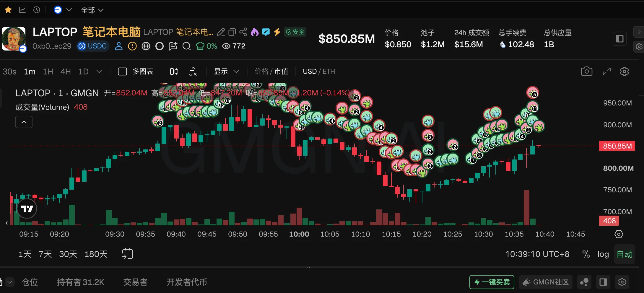Screen dimensions: 644x293
Task: Click the green chef hat 0% indicator
Action: (x=206, y=46)
